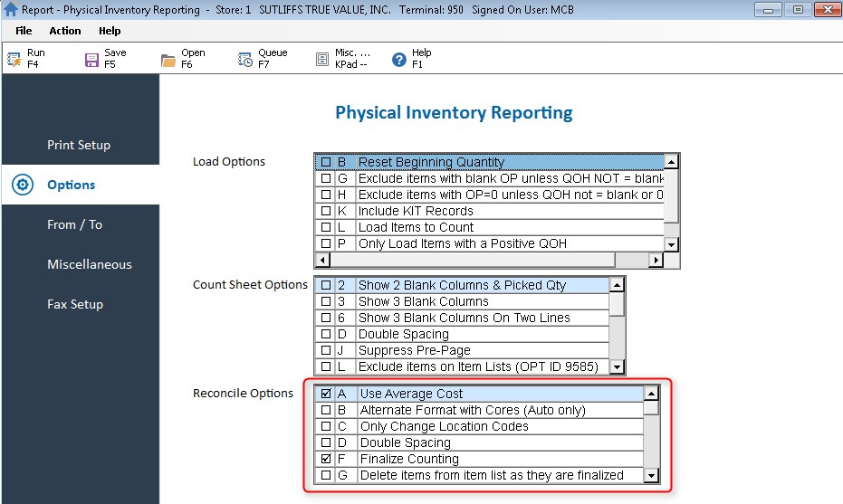Uncheck the Use Average Cost checkbox
Viewport: 843px width, 504px height.
(326, 394)
